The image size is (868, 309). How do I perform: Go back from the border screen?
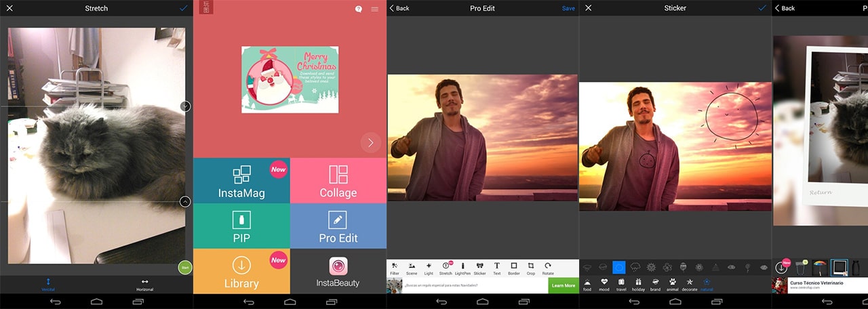tap(785, 8)
